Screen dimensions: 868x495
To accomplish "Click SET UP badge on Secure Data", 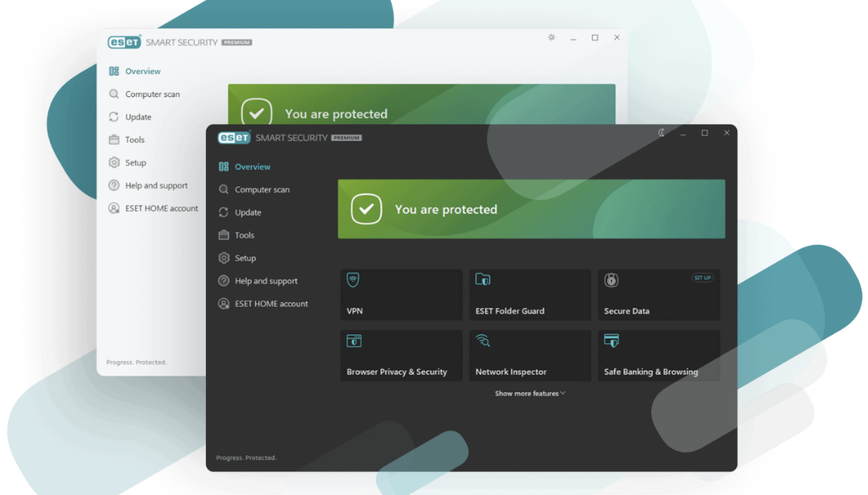I will click(x=702, y=278).
